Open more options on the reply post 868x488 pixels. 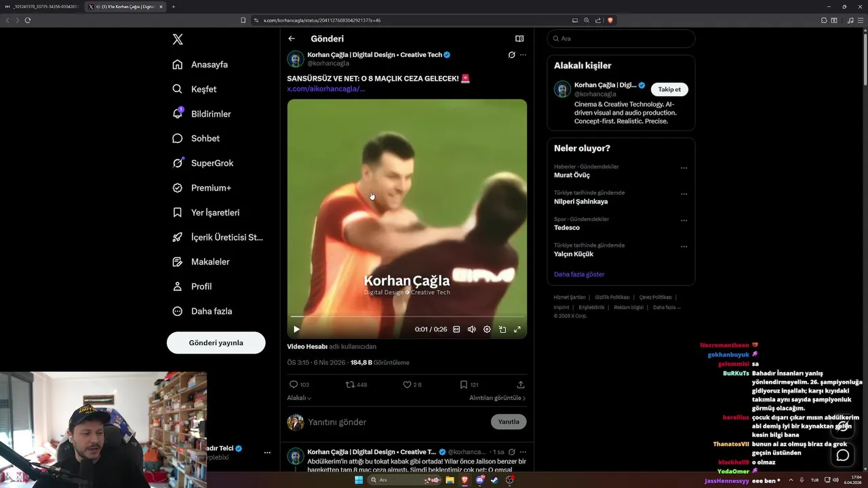523,451
